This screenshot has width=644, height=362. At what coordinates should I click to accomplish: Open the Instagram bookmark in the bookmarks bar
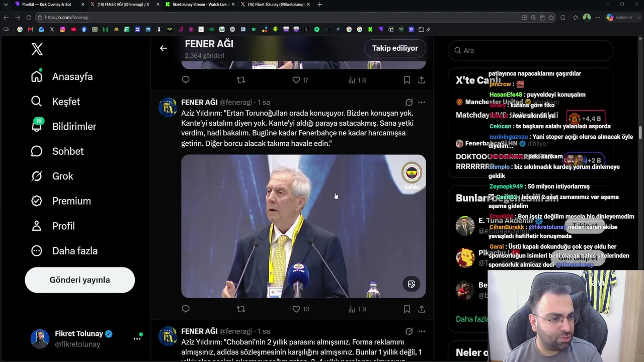pyautogui.click(x=62, y=30)
